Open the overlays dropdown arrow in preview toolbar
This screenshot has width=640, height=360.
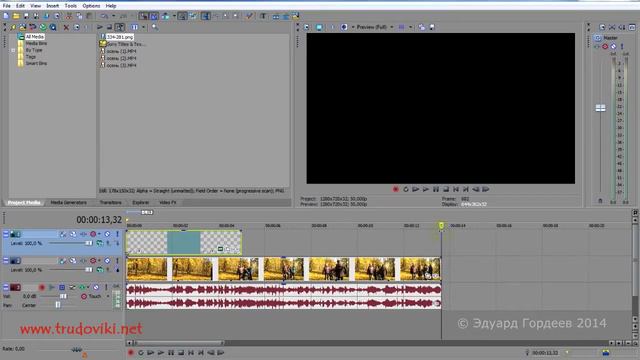411,27
